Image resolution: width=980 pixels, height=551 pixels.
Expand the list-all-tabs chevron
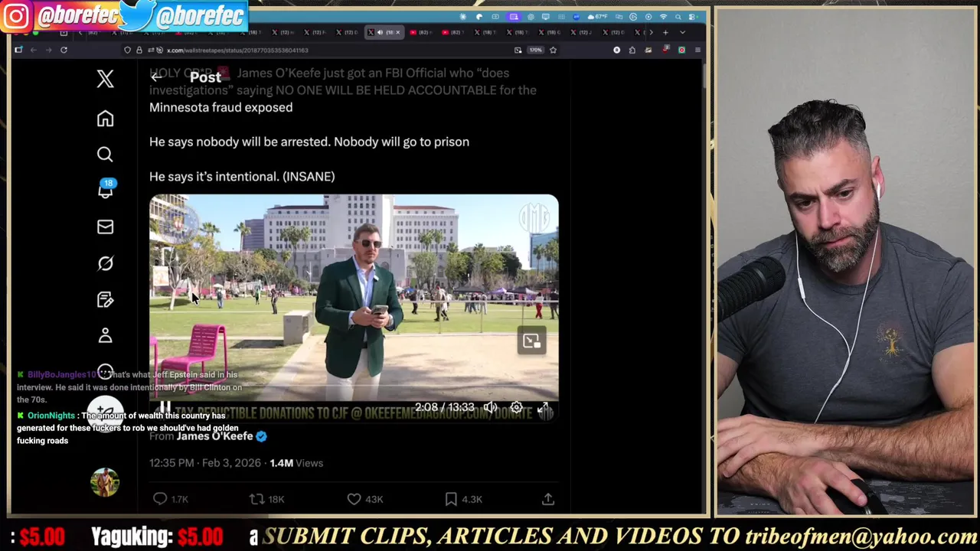[682, 32]
